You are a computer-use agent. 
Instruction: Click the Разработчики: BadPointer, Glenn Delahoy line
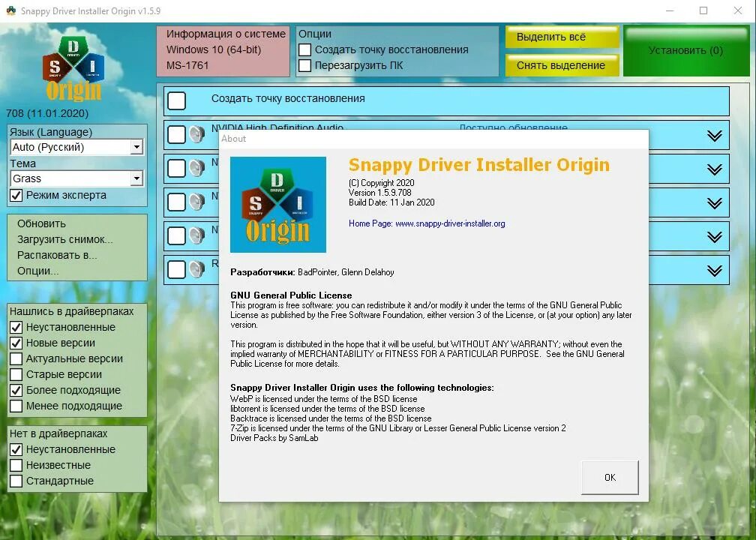pos(313,272)
